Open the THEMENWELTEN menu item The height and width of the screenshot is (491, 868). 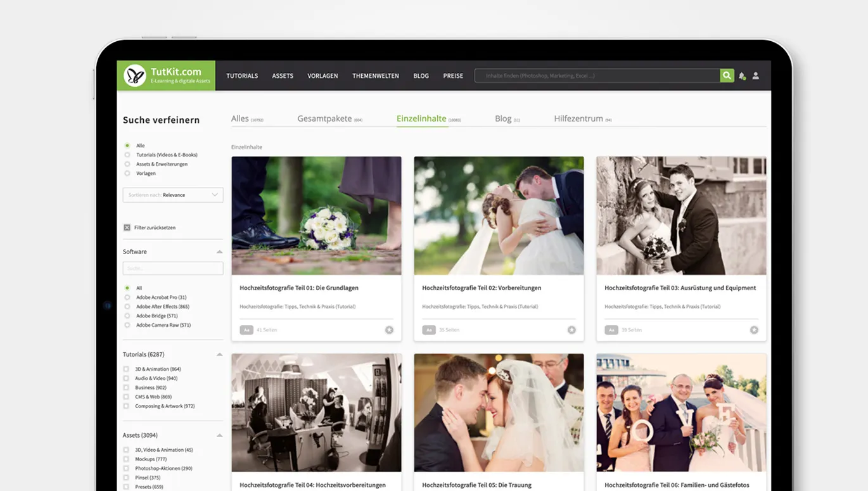coord(376,76)
